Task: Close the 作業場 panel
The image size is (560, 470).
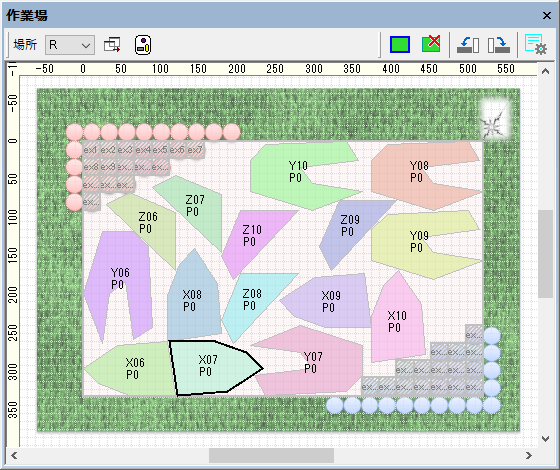Action: (547, 15)
